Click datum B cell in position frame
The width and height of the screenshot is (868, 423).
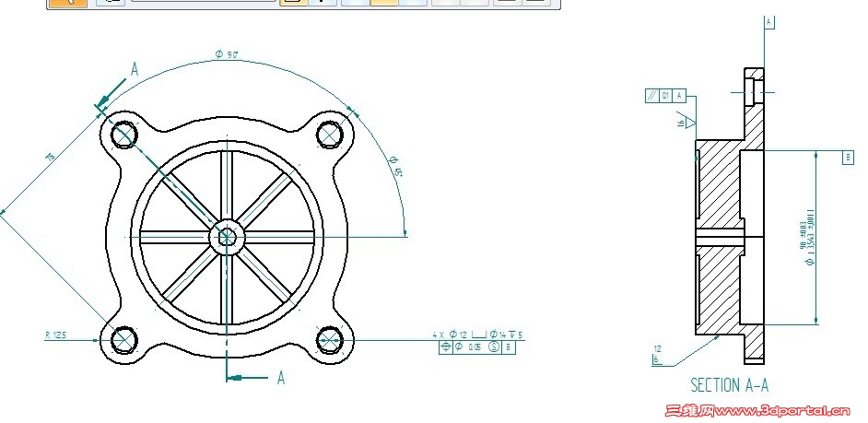point(509,347)
